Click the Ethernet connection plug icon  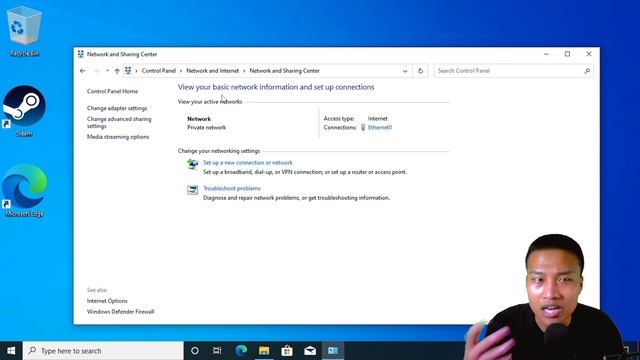[363, 127]
